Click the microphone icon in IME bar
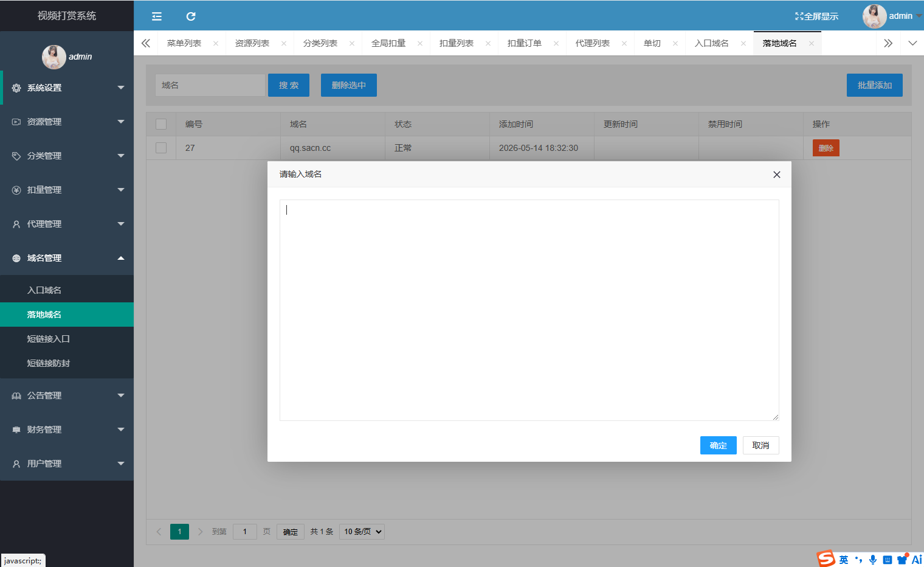Screen dimensions: 924x567 coord(873,560)
